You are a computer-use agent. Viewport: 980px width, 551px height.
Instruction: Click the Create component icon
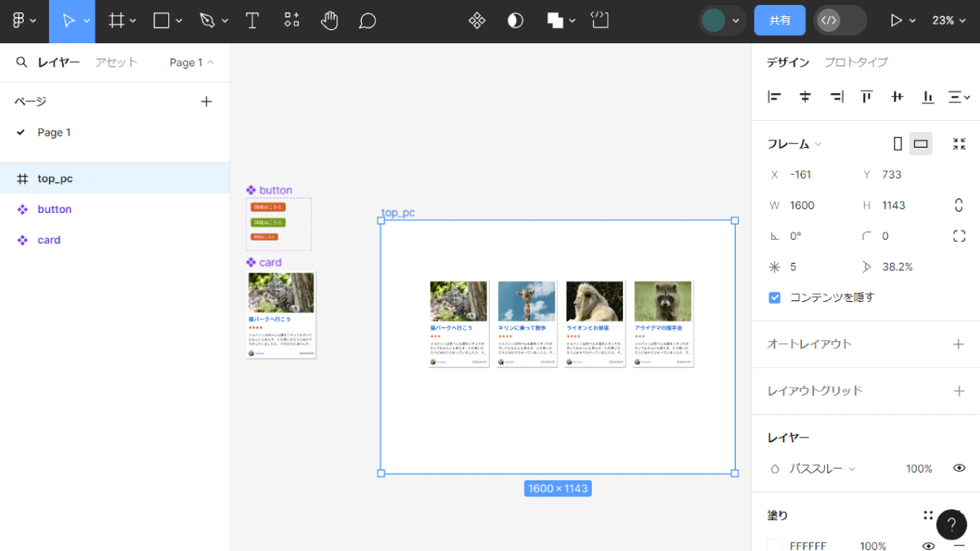click(477, 21)
